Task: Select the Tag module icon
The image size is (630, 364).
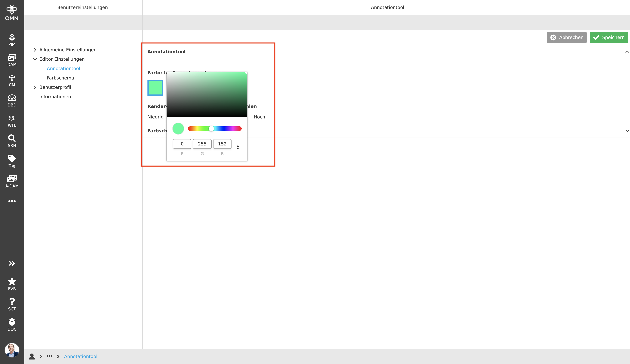Action: 12,161
